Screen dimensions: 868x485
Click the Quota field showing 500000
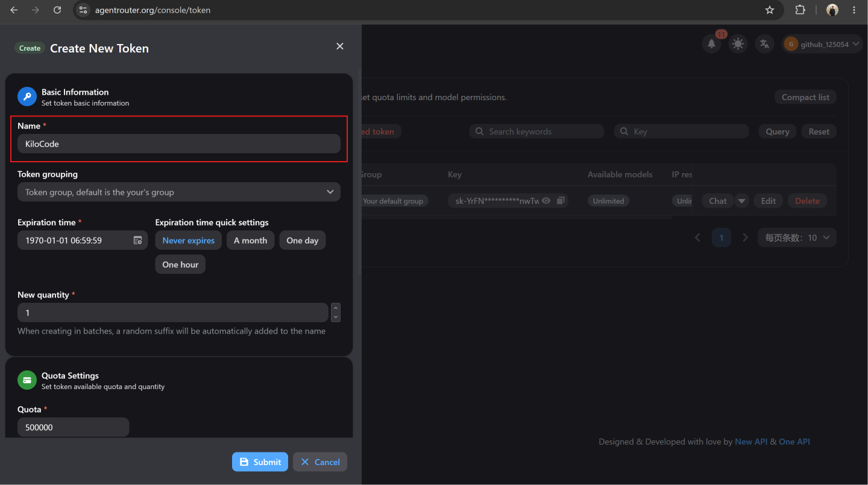tap(73, 427)
